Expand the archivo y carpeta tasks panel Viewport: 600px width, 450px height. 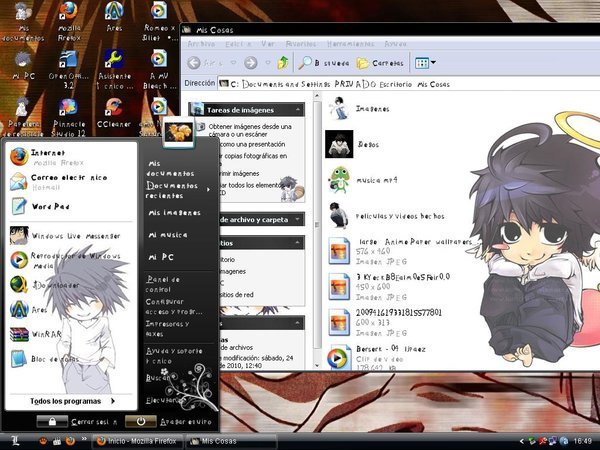pyautogui.click(x=298, y=220)
